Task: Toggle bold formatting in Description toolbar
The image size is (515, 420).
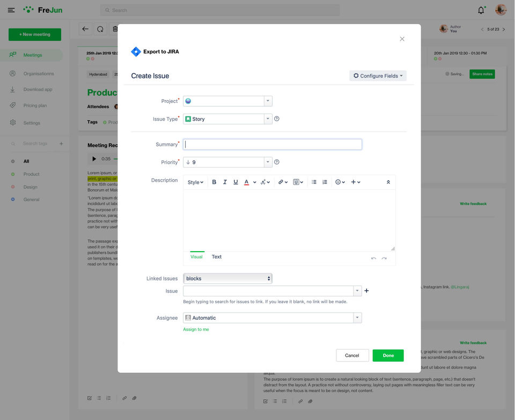Action: pos(214,182)
